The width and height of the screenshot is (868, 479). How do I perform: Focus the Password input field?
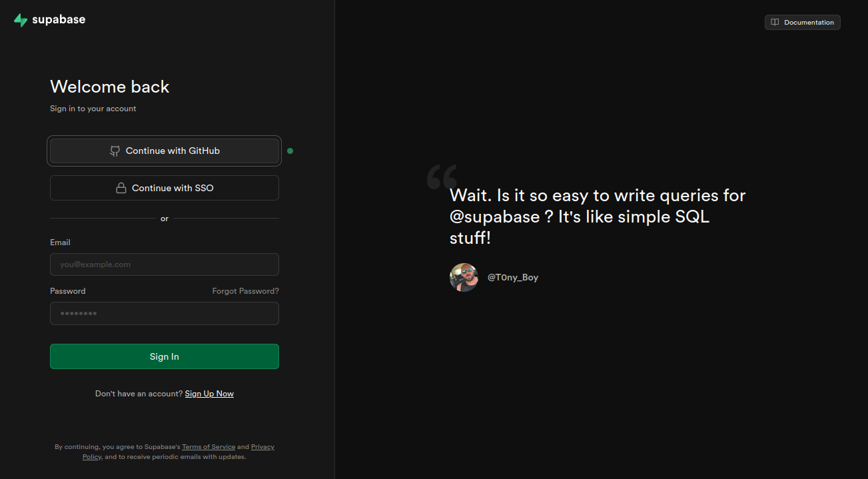pos(165,313)
